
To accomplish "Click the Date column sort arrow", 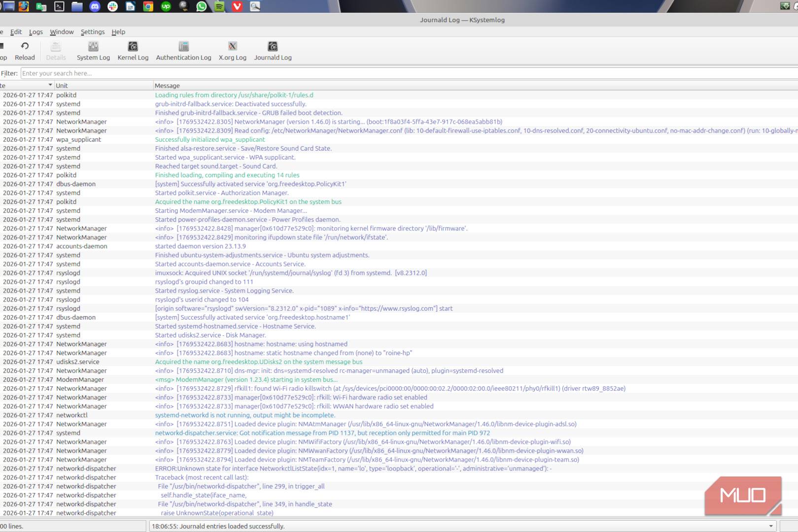I will (x=50, y=85).
